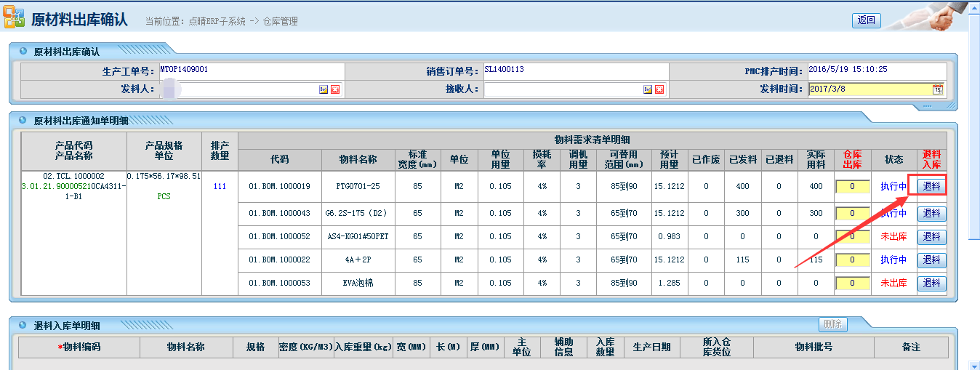Open the 发料人 person picker icon
Screen dimensions: 980x370
pyautogui.click(x=324, y=89)
